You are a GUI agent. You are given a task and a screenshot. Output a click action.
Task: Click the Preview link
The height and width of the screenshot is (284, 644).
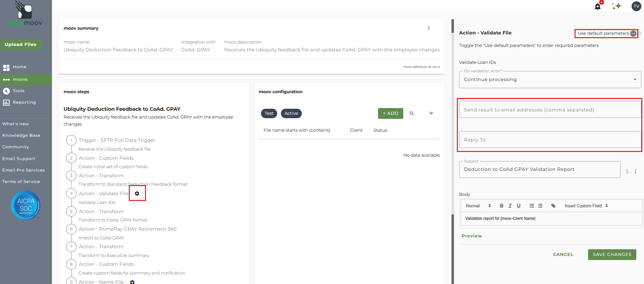pos(472,236)
